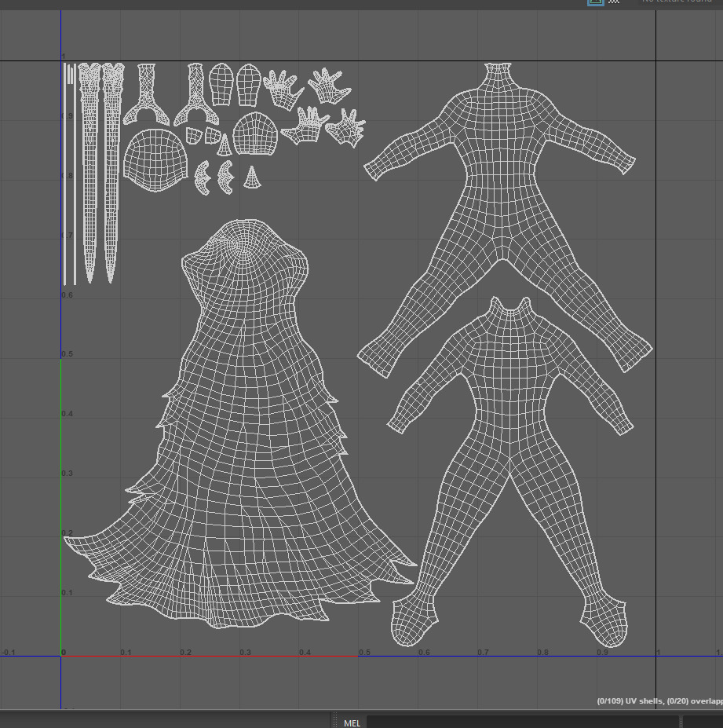
Task: Select the leftmost long blade UV shell
Action: click(89, 173)
